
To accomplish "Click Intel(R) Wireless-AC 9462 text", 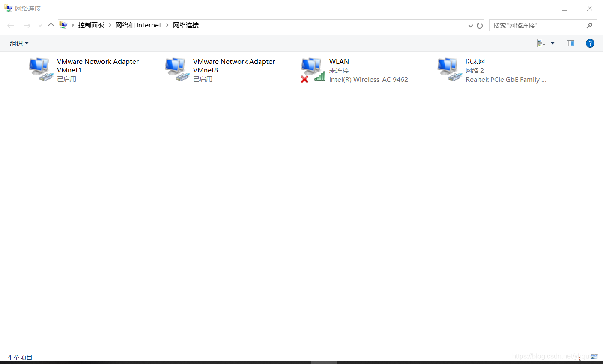I will coord(369,80).
